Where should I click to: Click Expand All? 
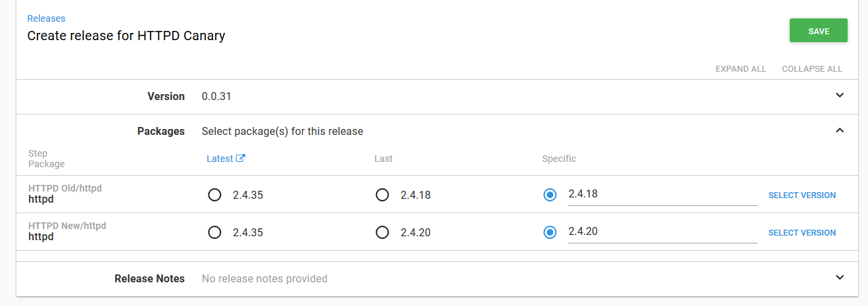[740, 69]
